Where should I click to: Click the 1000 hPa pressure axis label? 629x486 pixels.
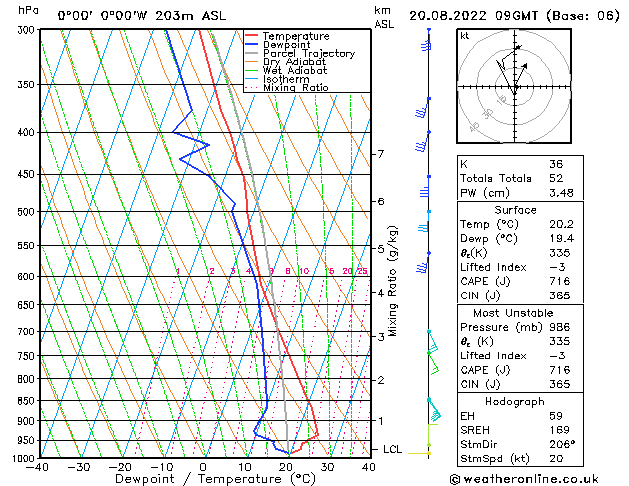24,458
